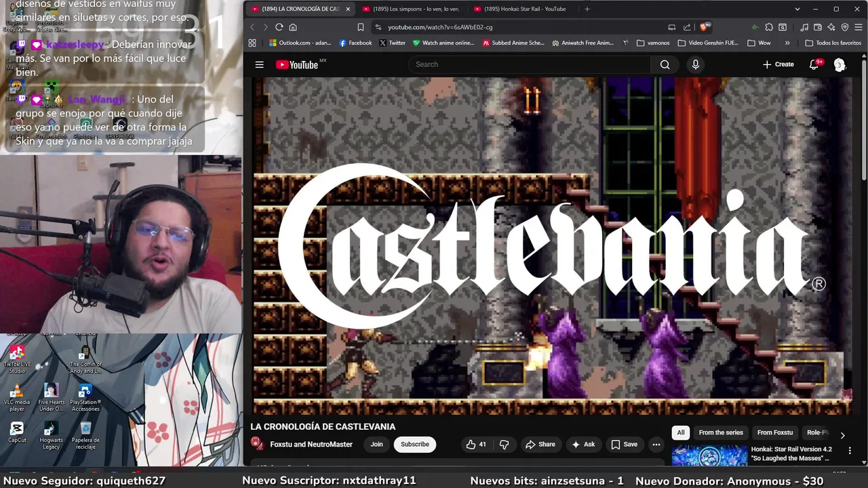Viewport: 868px width, 488px height.
Task: Save the video to a playlist
Action: coord(624,445)
